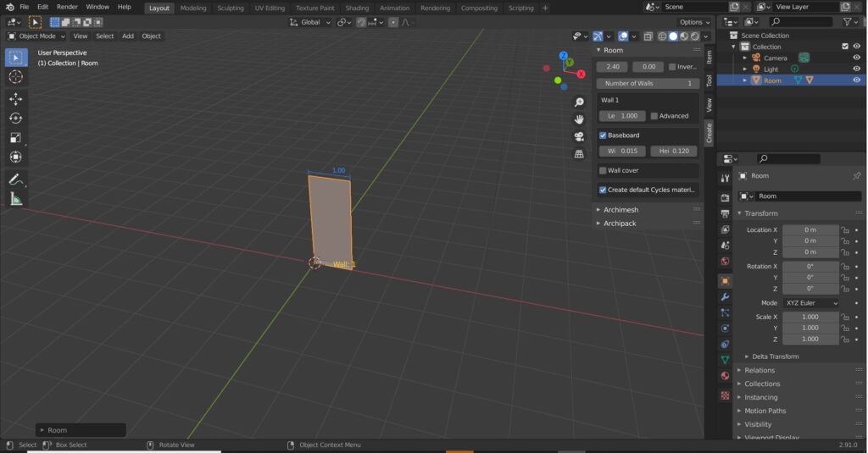Toggle the Toggle X-Ray icon
This screenshot has width=868, height=453.
(648, 36)
